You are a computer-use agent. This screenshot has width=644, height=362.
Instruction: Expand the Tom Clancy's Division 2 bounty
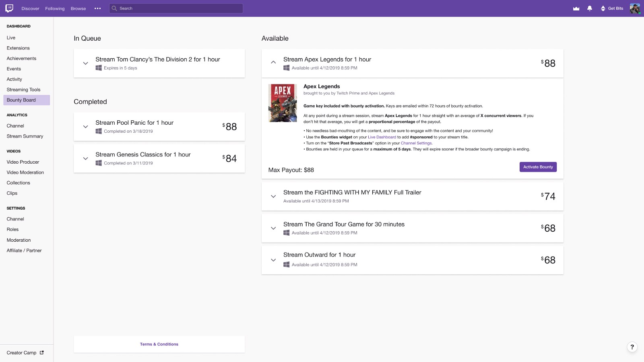point(85,63)
